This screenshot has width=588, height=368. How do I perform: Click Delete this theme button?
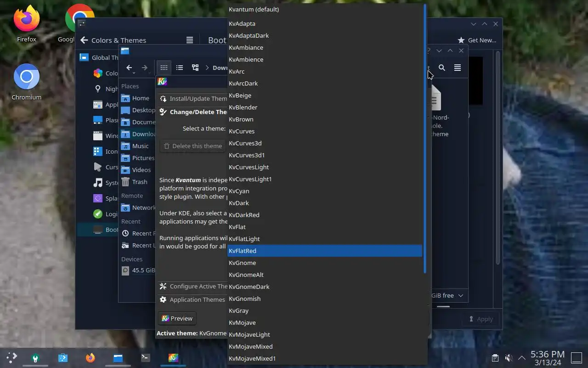coord(193,146)
